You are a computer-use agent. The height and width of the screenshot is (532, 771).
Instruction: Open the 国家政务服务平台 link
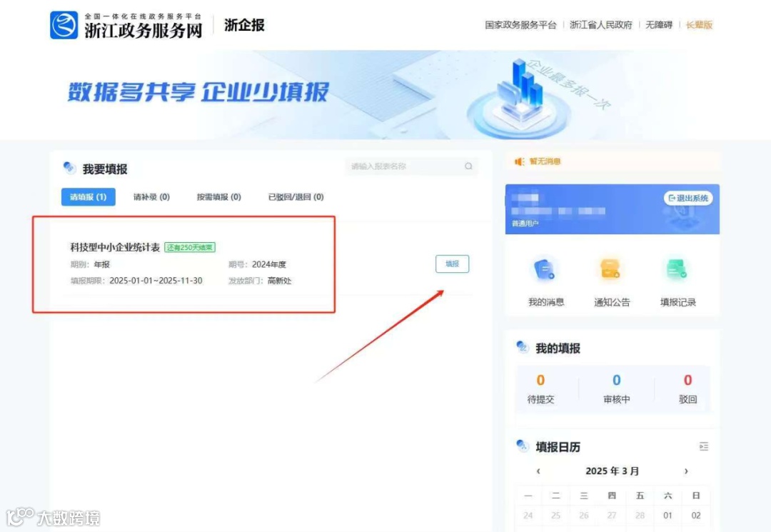click(520, 25)
